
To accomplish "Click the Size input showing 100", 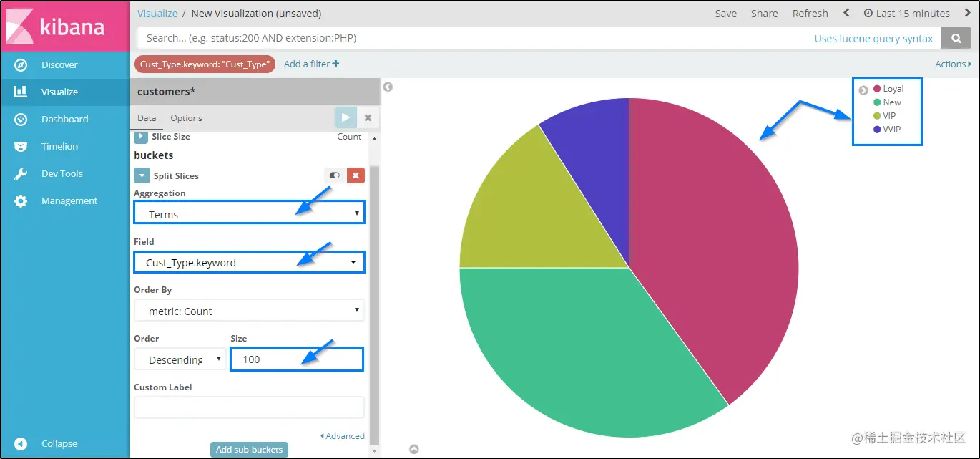I will 296,359.
